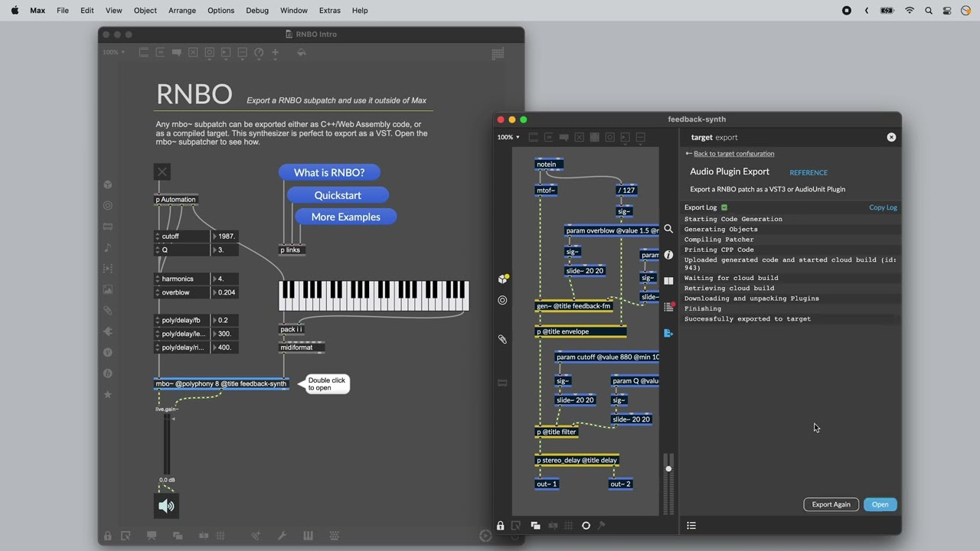Open the Max application menu

point(38,11)
